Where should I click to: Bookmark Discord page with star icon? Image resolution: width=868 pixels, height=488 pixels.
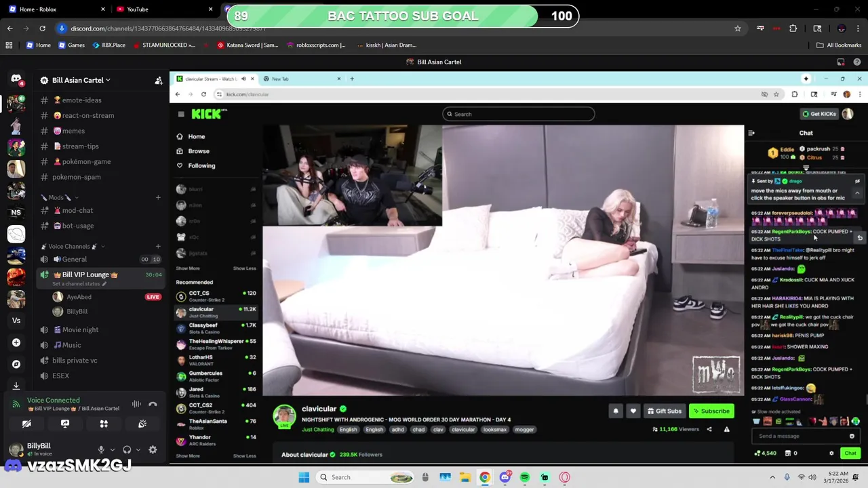point(738,28)
